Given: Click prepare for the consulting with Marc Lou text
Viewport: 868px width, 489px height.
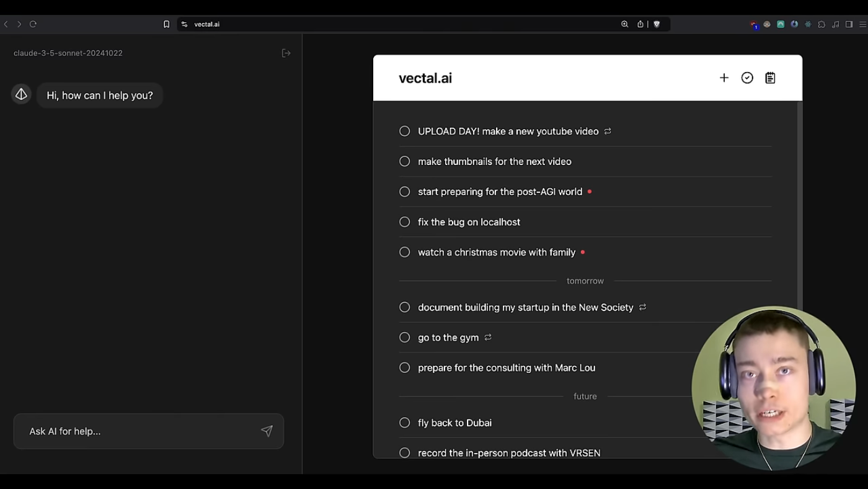Looking at the screenshot, I should [x=507, y=367].
